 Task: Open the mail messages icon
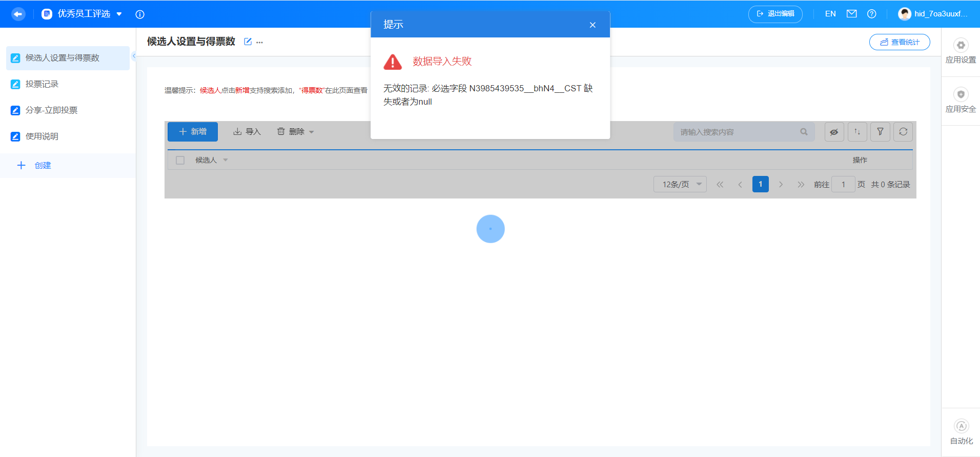851,14
